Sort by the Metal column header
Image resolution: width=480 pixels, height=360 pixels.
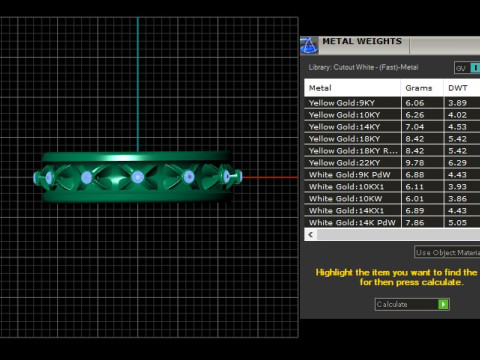352,88
